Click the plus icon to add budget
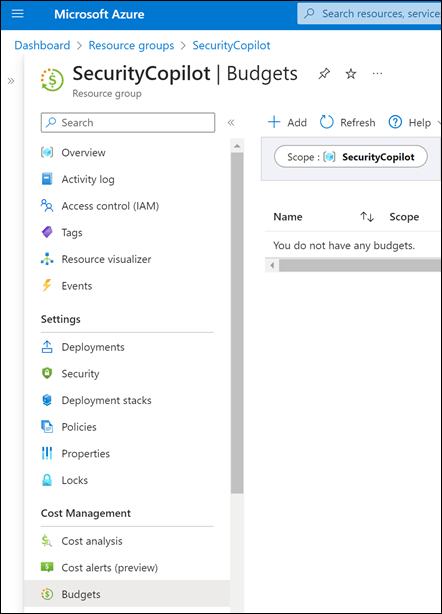 [x=274, y=122]
